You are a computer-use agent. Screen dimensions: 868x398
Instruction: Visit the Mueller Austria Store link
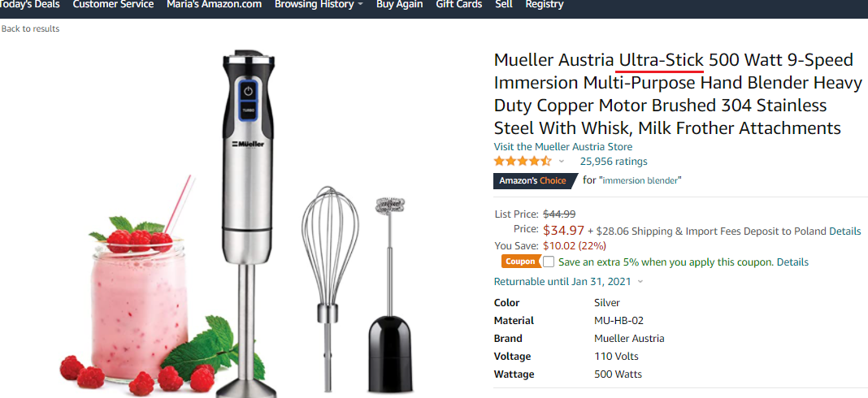(x=563, y=147)
